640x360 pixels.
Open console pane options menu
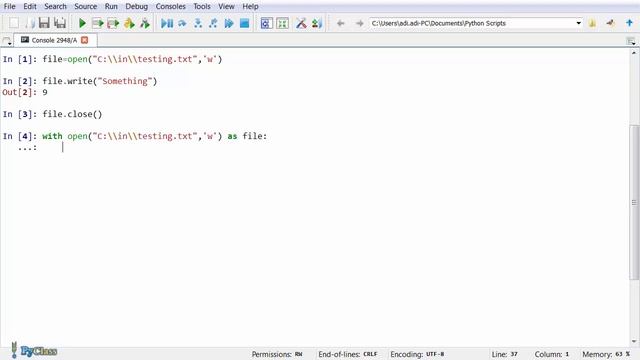631,41
